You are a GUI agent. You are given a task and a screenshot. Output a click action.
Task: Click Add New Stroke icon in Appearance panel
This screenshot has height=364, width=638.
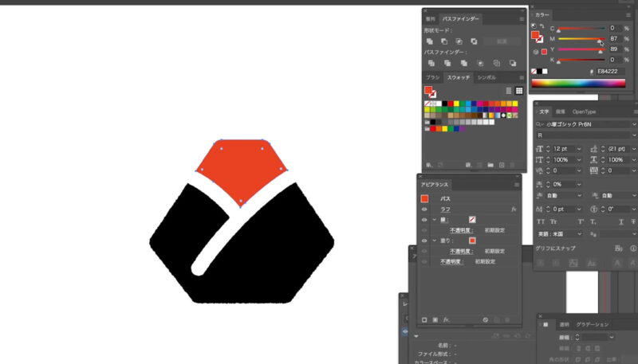pyautogui.click(x=424, y=319)
